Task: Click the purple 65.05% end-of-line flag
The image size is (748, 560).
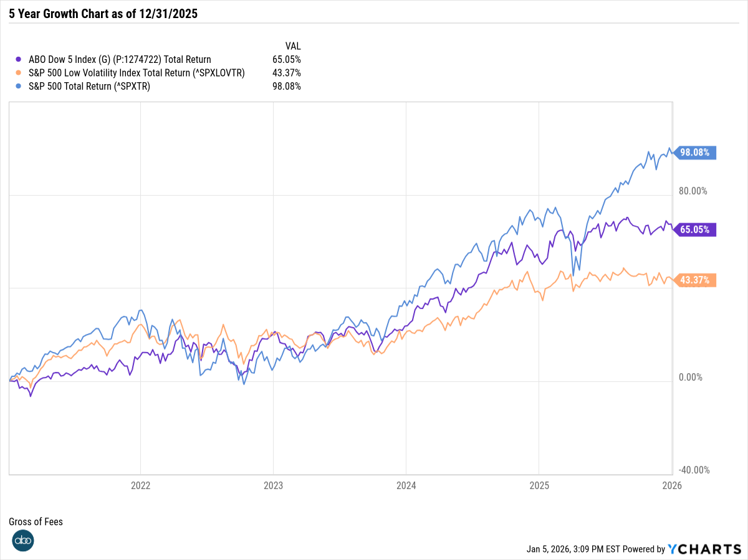Action: click(x=694, y=229)
